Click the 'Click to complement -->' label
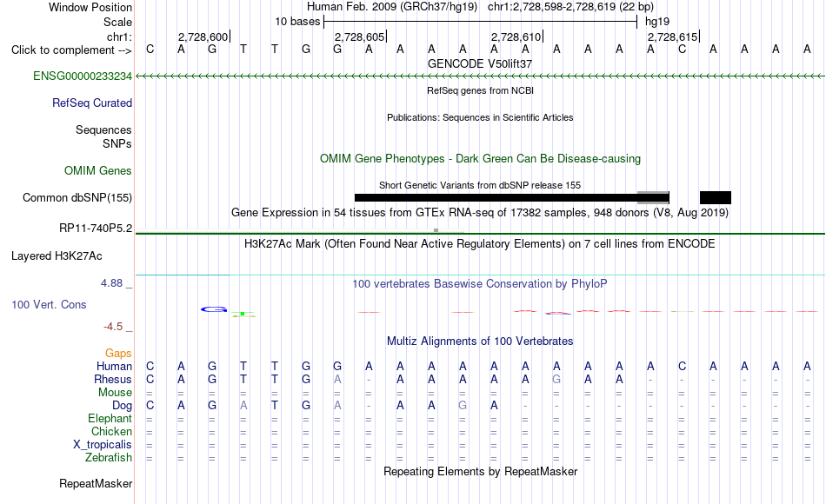 coord(71,50)
